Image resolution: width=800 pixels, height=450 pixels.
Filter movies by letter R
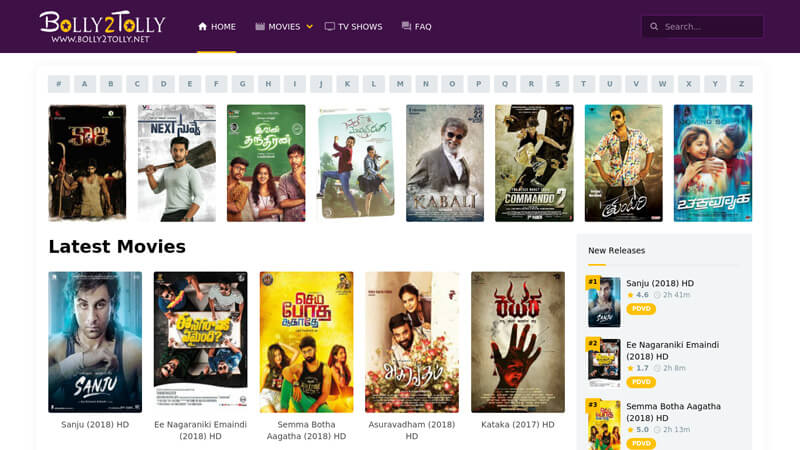coord(532,84)
